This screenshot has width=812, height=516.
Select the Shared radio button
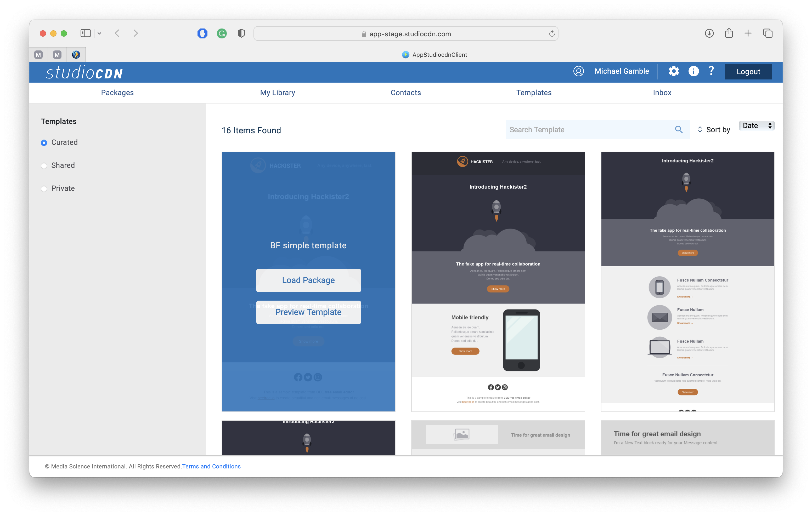44,165
